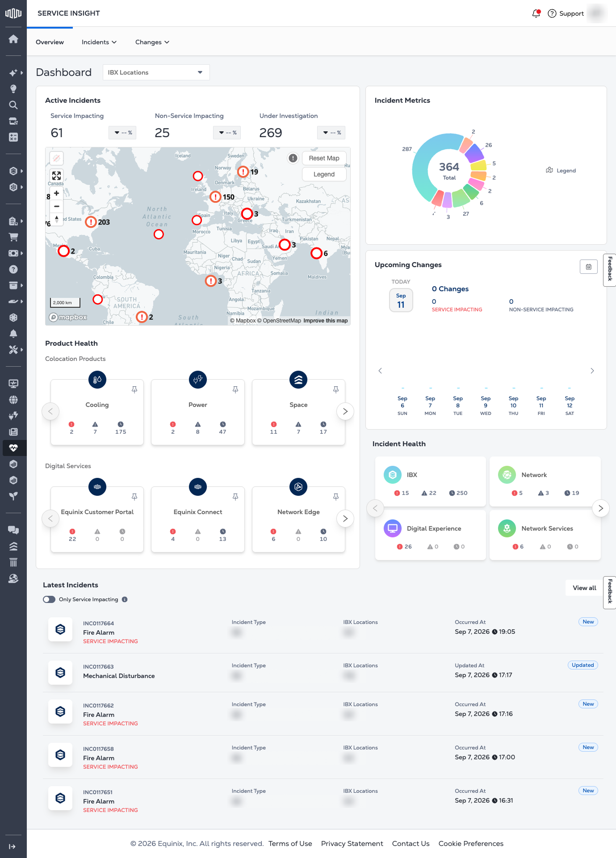This screenshot has height=858, width=616.
Task: Expand the sidebar with the arrow icon
Action: pos(13,846)
